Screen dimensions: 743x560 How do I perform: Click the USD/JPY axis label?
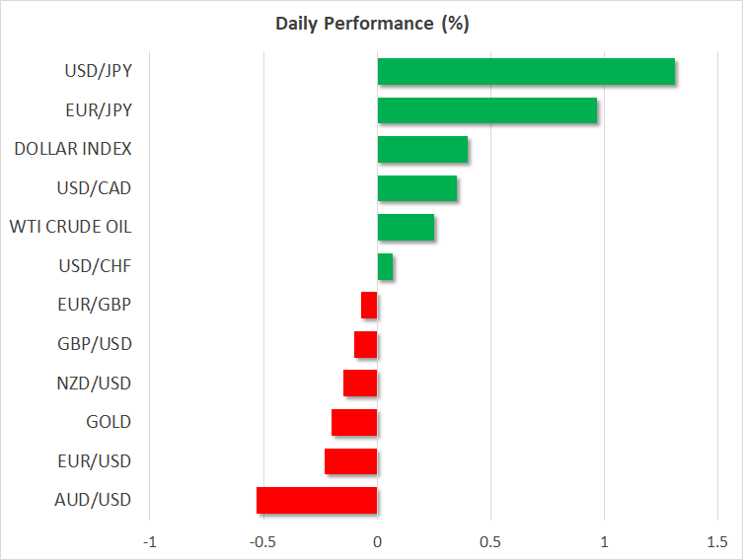pos(99,72)
